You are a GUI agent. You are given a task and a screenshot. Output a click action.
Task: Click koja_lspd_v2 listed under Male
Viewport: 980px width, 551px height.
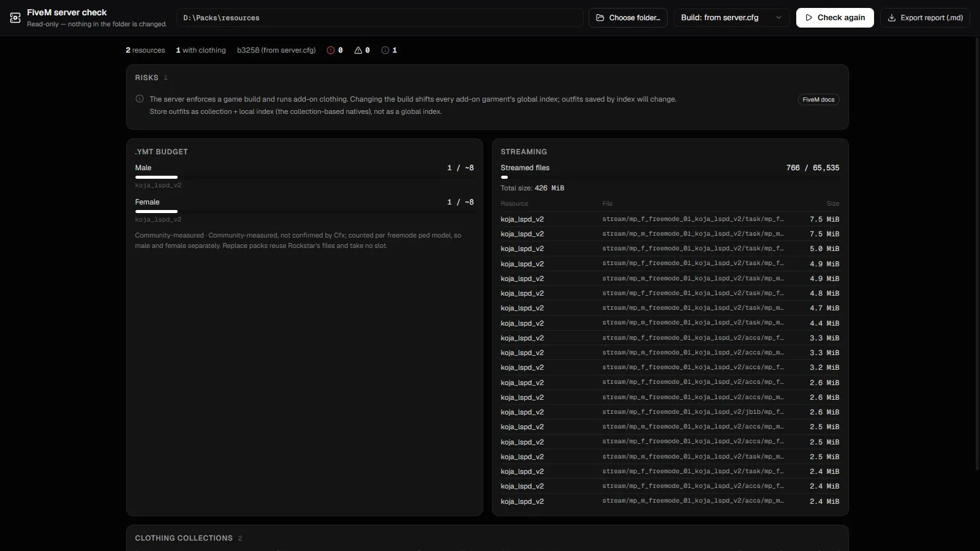point(158,185)
